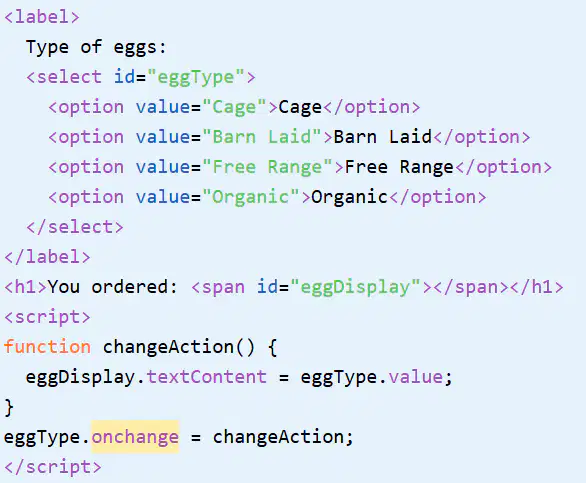Click the closing label tag
Screen dimensions: 586x483
tap(47, 257)
